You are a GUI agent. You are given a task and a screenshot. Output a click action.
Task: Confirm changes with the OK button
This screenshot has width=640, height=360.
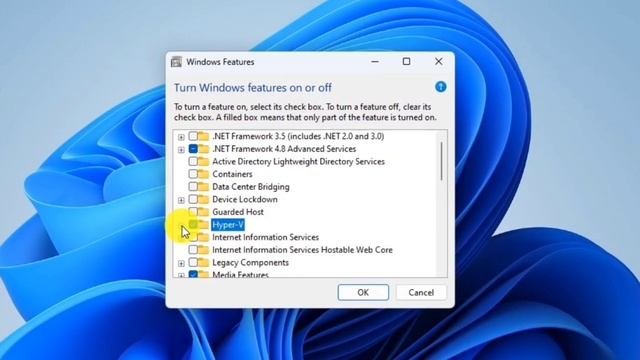click(363, 293)
